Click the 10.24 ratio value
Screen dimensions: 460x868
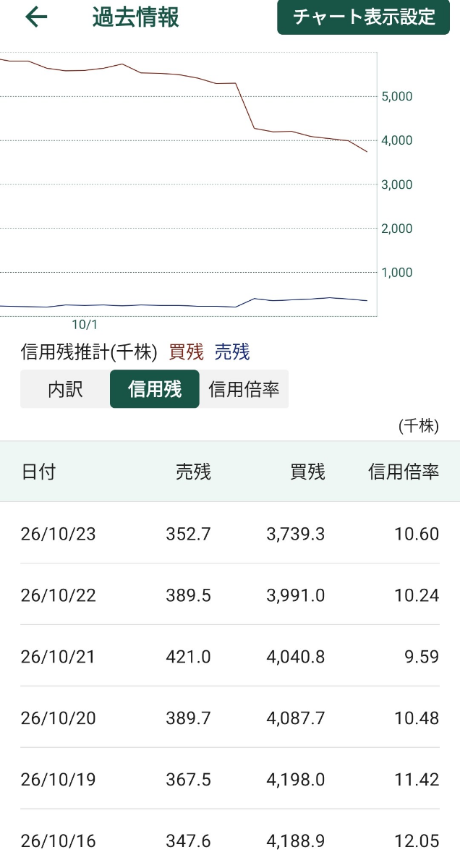417,595
